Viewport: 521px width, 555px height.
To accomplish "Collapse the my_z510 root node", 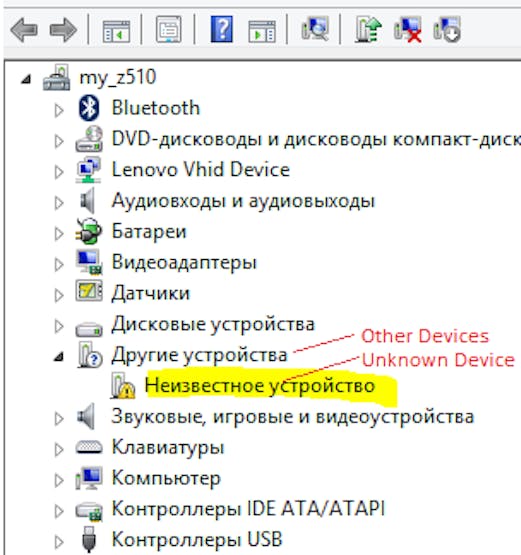I will point(26,79).
